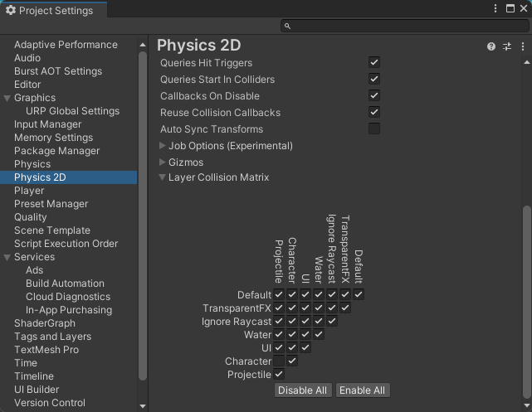This screenshot has width=532, height=412.
Task: Enable Auto Sync Transforms checkbox
Action: [374, 128]
